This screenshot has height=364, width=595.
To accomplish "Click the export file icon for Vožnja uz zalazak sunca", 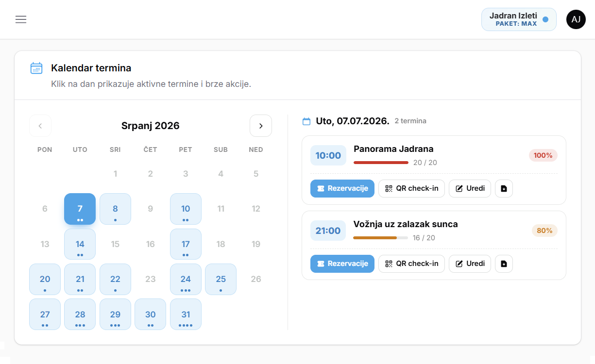I will 504,264.
